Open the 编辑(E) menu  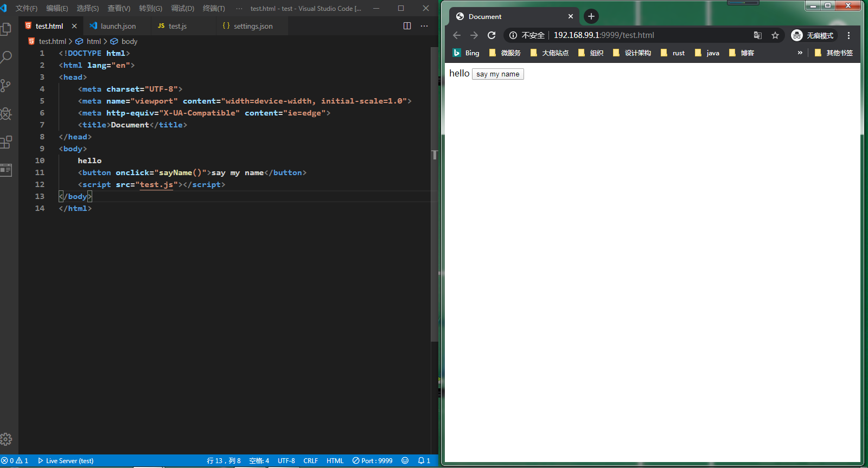[57, 8]
